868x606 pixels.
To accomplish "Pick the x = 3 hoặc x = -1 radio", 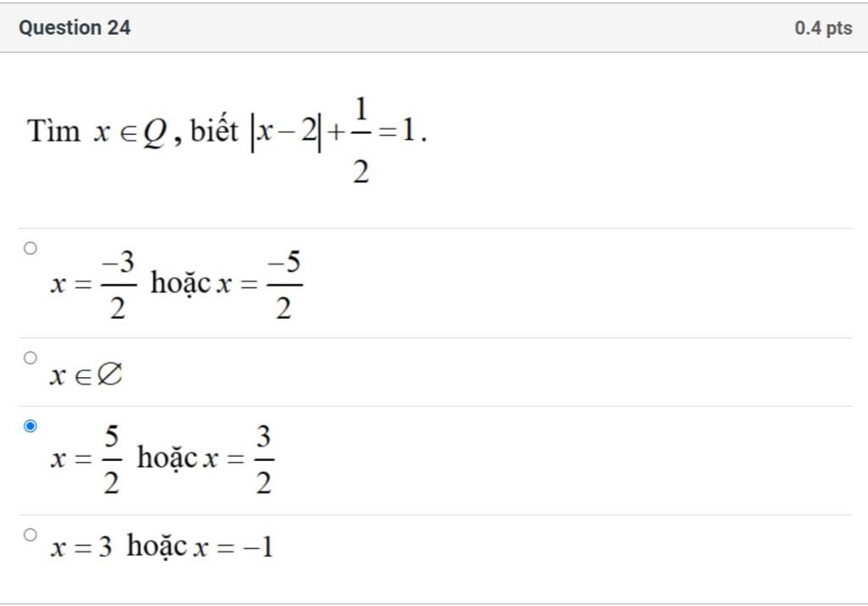I will (x=31, y=535).
